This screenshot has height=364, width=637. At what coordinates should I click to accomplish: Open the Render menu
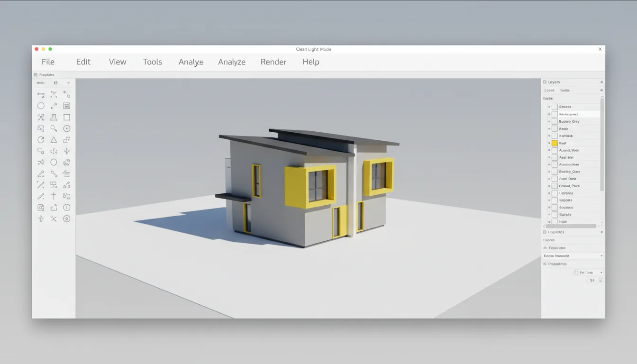[x=273, y=62]
